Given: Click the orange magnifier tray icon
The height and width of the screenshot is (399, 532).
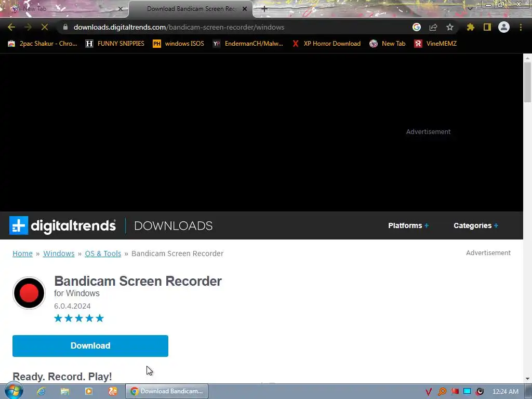Looking at the screenshot, I should (x=442, y=392).
